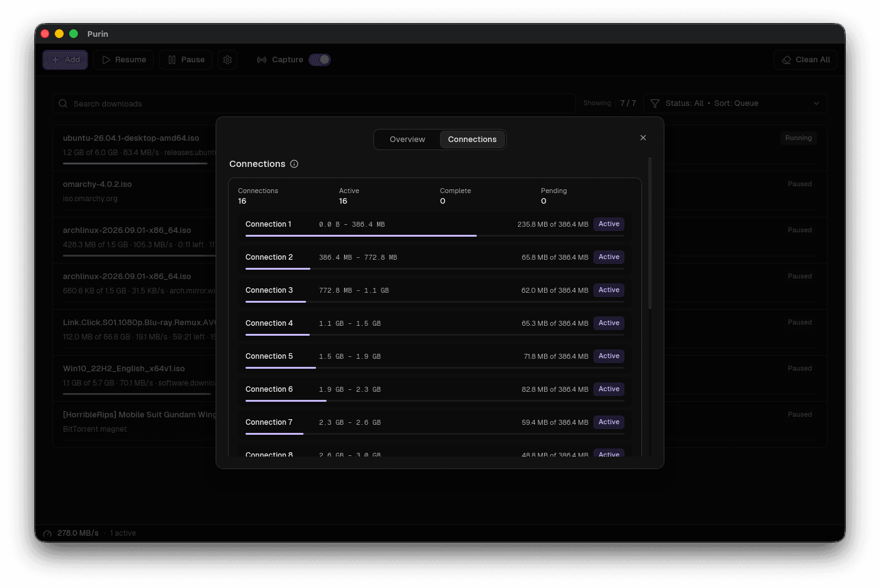Viewport: 880px width, 588px height.
Task: Close the connections dialog with the X
Action: click(643, 138)
